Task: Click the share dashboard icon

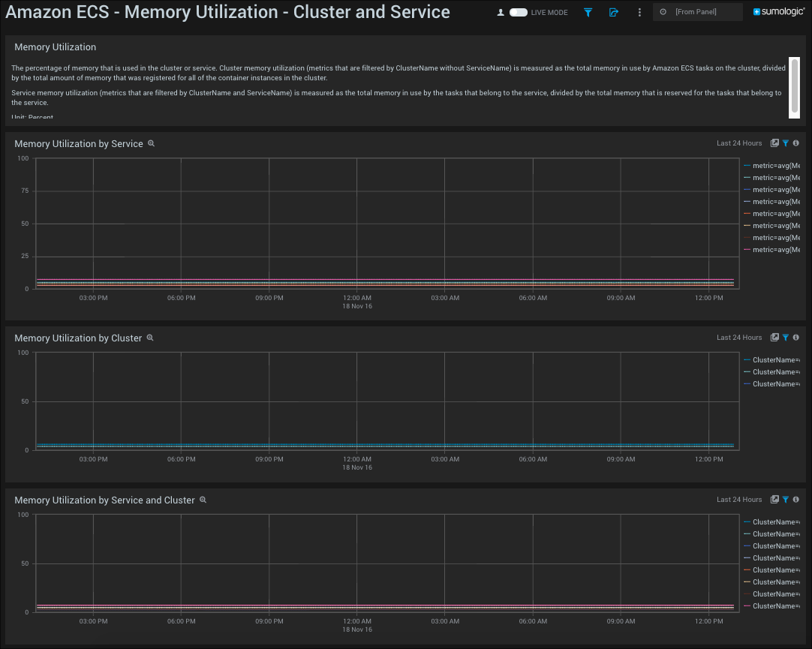Action: tap(614, 12)
